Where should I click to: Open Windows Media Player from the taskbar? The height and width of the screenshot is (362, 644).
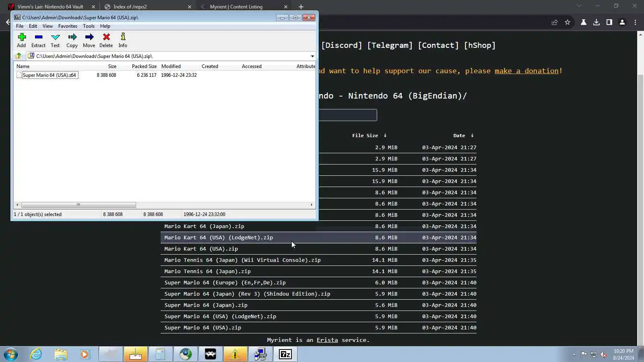[x=85, y=354]
